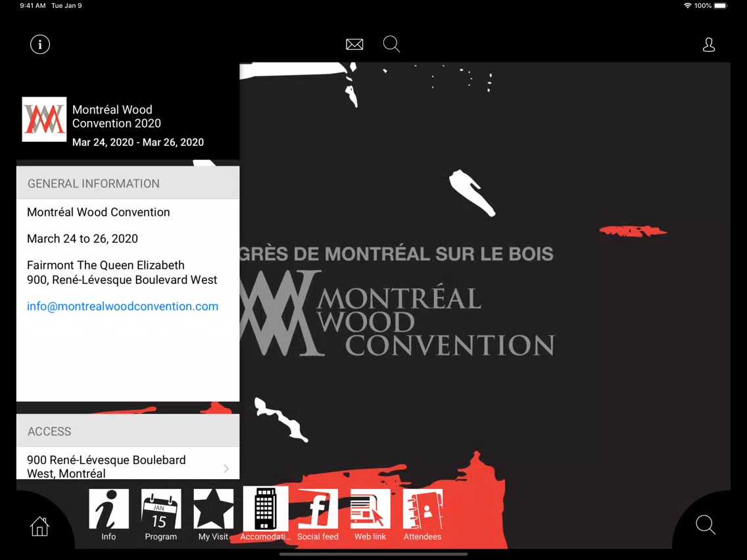Tap the Wi-Fi status icon
747x560 pixels.
pyautogui.click(x=687, y=6)
